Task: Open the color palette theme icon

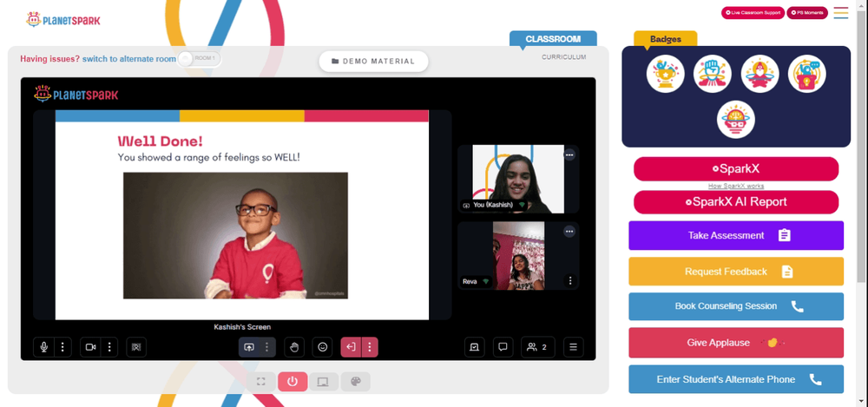Action: click(x=356, y=382)
